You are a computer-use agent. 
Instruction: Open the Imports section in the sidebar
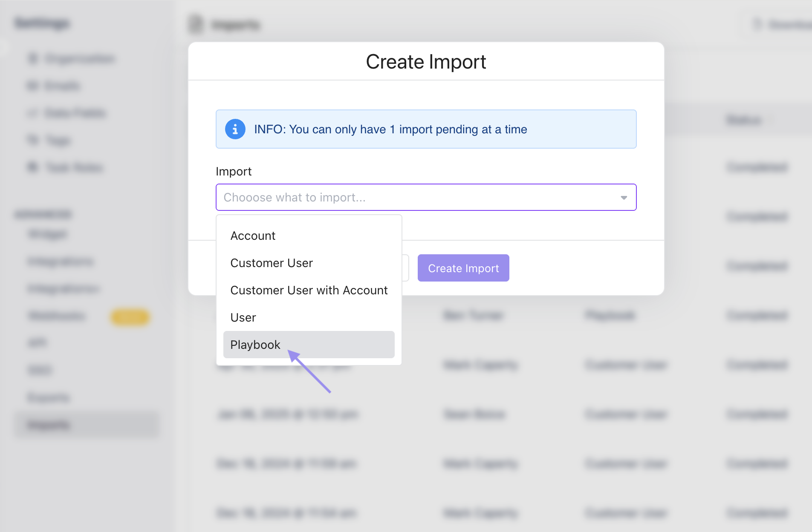pyautogui.click(x=47, y=424)
